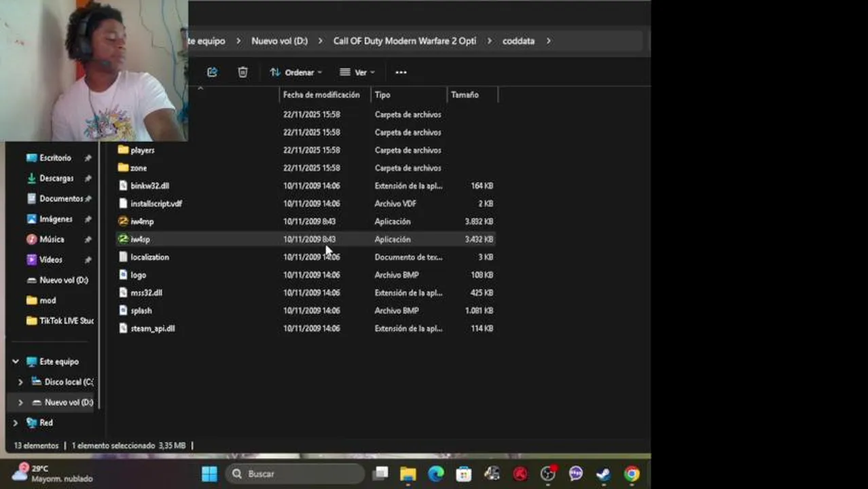Click '13 elementos' in status bar
Image resolution: width=868 pixels, height=489 pixels.
coord(37,446)
